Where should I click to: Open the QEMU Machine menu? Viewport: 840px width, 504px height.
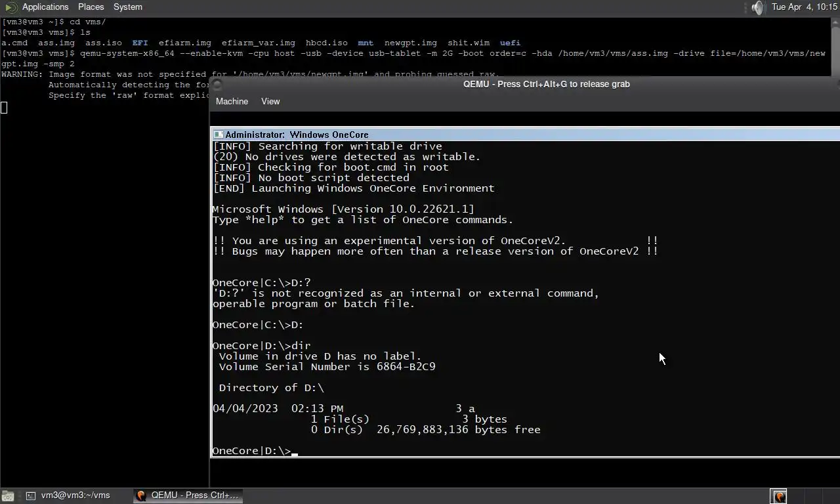tap(232, 101)
